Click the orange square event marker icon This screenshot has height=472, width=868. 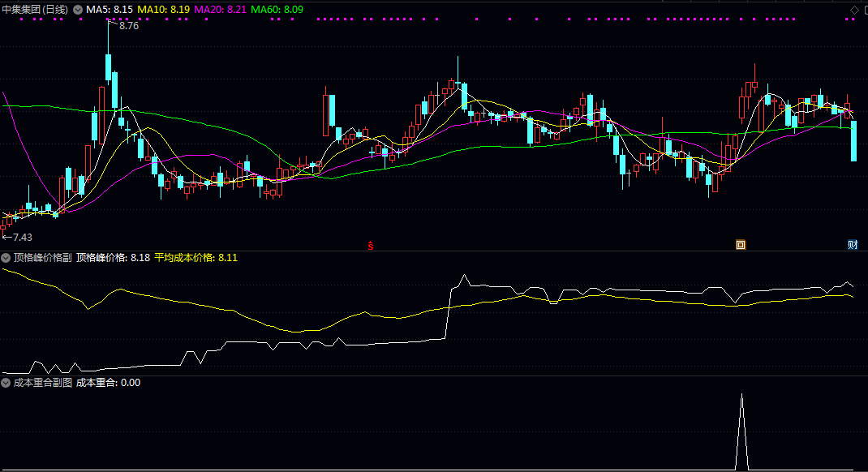click(x=740, y=244)
